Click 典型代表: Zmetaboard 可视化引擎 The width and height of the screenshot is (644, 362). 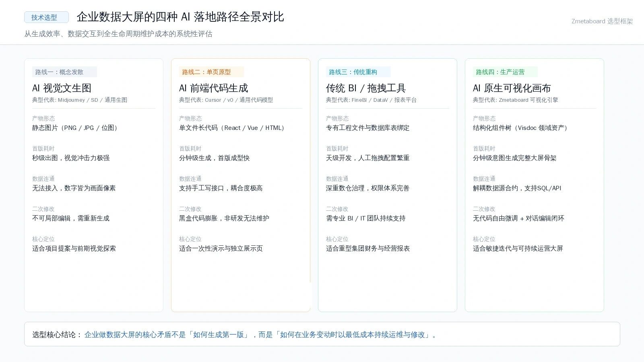click(515, 100)
